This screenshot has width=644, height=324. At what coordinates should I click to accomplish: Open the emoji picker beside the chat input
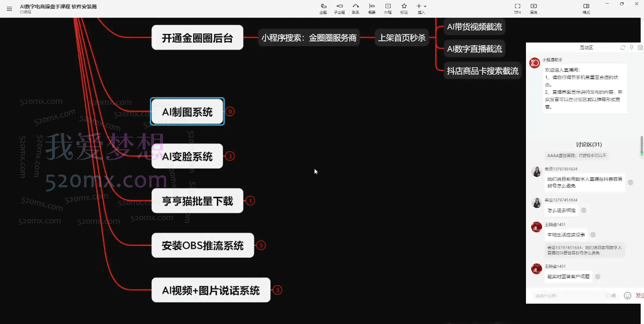(627, 295)
